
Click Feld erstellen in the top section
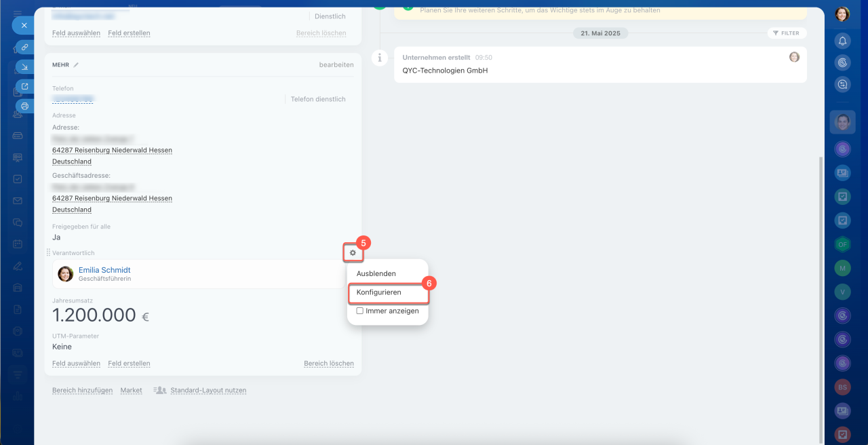[x=129, y=33]
